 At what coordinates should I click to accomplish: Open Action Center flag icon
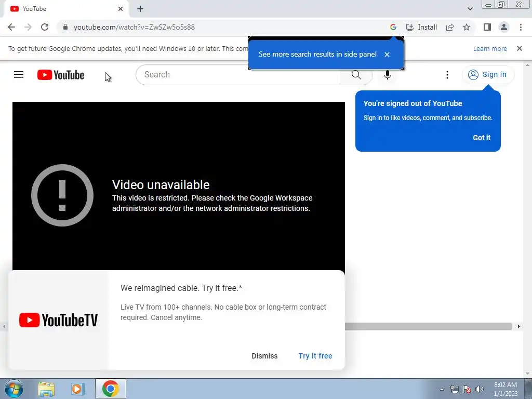pyautogui.click(x=467, y=389)
